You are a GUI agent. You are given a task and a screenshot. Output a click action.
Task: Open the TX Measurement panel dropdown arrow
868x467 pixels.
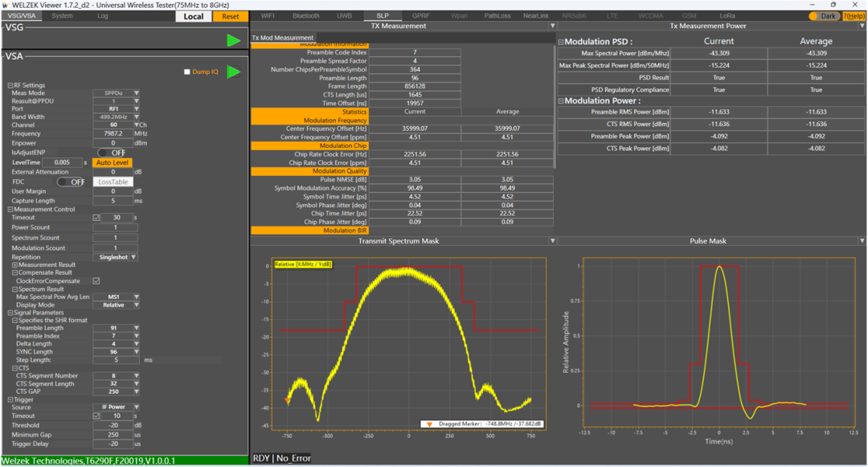(x=552, y=26)
